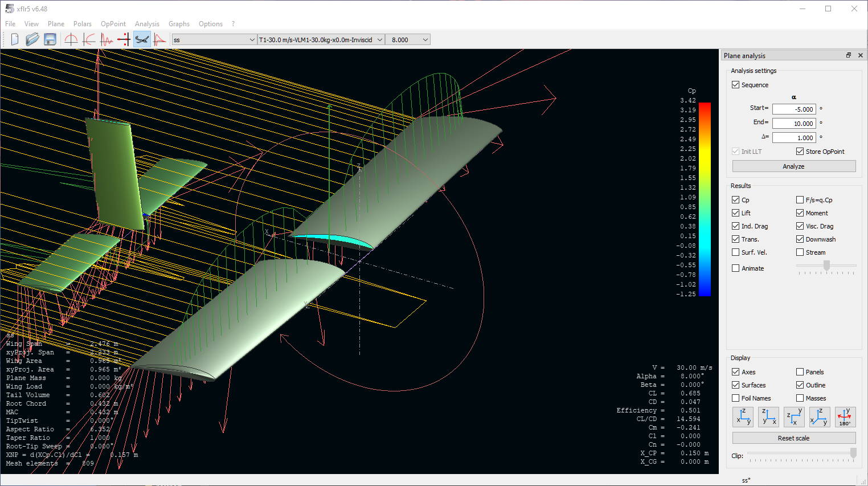
Task: Toggle the Animate option
Action: coord(735,268)
